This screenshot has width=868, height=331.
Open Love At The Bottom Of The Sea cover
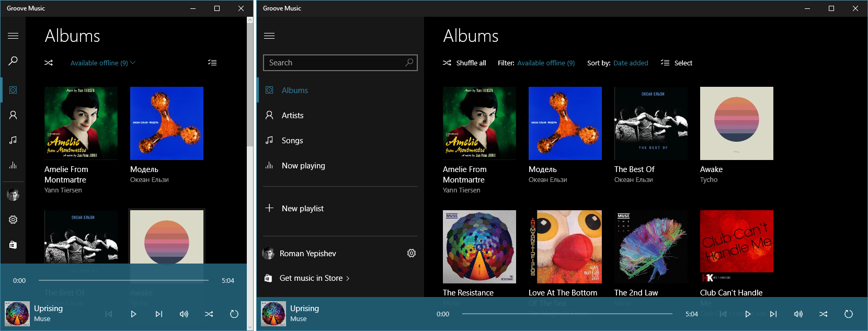coord(565,247)
